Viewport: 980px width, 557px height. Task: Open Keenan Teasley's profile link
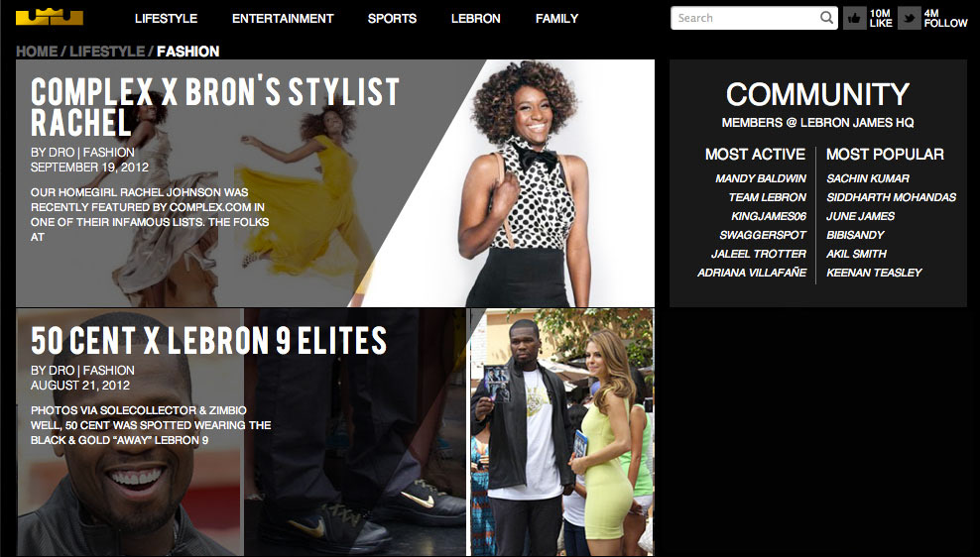tap(874, 273)
